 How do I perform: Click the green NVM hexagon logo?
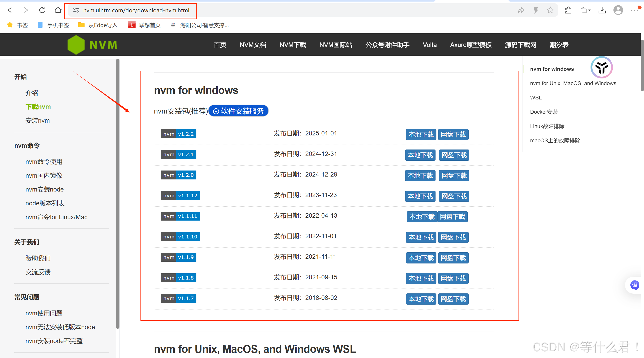pyautogui.click(x=76, y=45)
